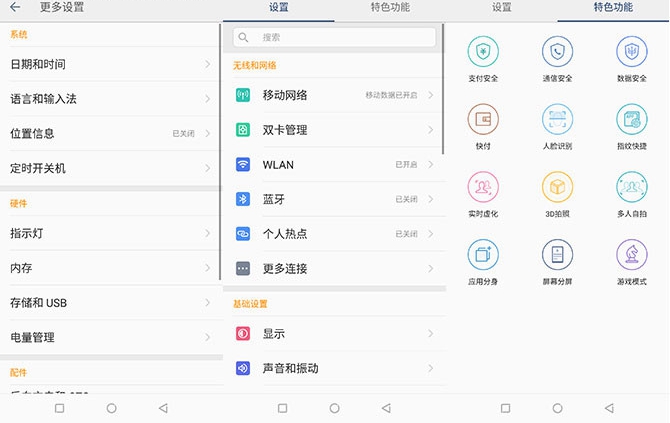Screen dimensions: 670x423
Task: Expand 存储和 USB row chevron
Action: [208, 303]
